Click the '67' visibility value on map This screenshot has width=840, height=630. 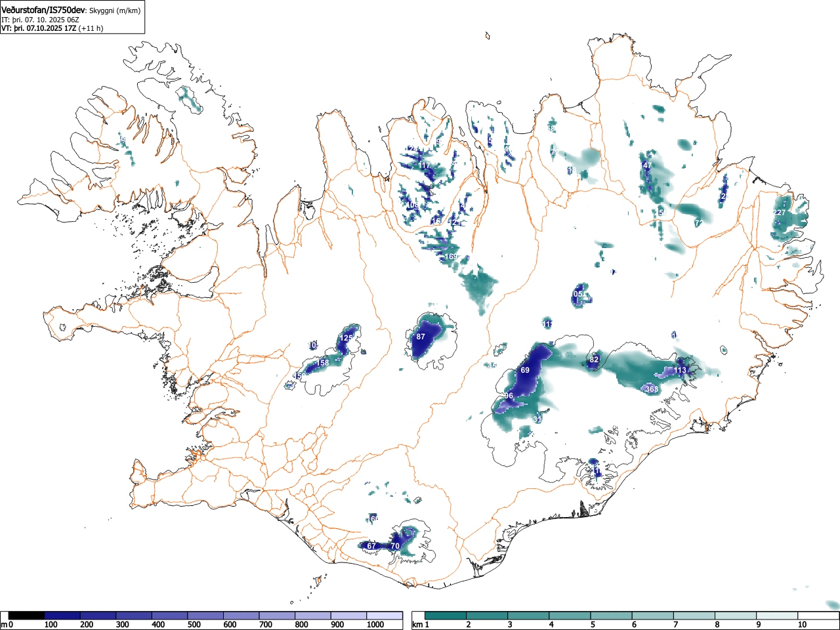[371, 546]
